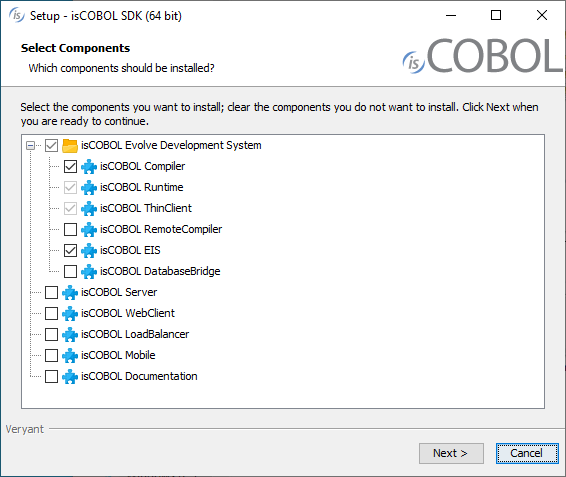Tick the isCOBOL WebClient checkbox

51,313
